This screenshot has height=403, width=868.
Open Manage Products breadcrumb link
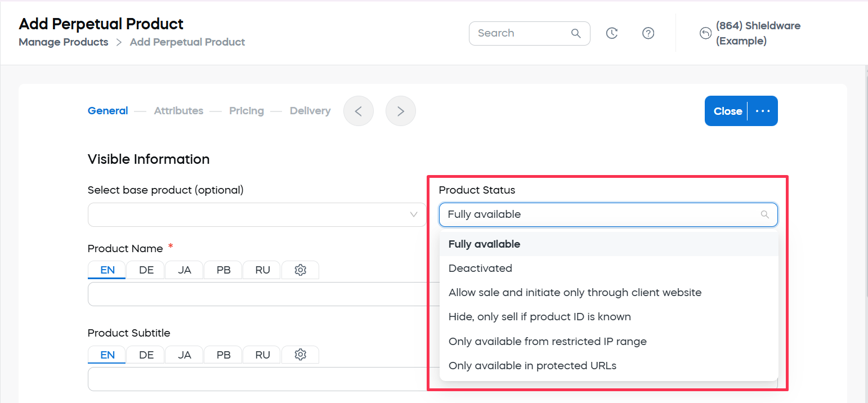click(64, 42)
